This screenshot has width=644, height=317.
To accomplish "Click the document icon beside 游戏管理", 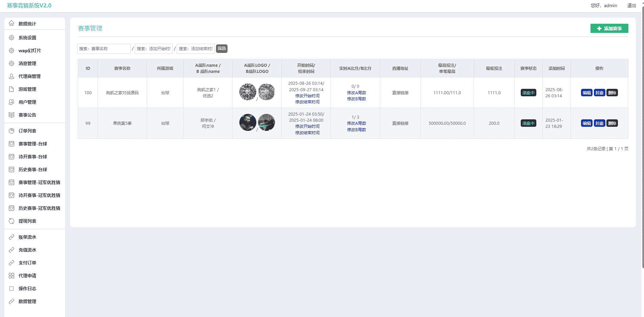I will point(12,89).
